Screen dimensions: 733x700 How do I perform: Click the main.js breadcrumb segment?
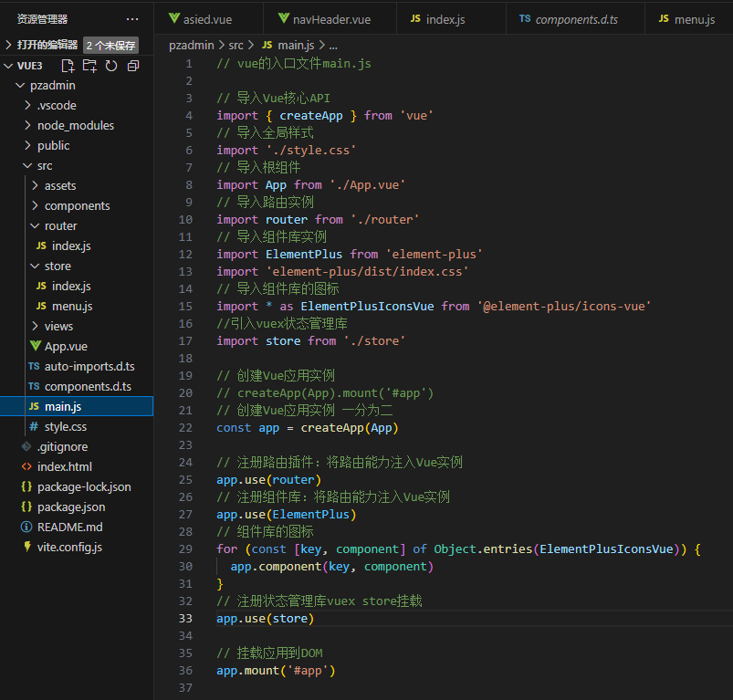(x=296, y=46)
